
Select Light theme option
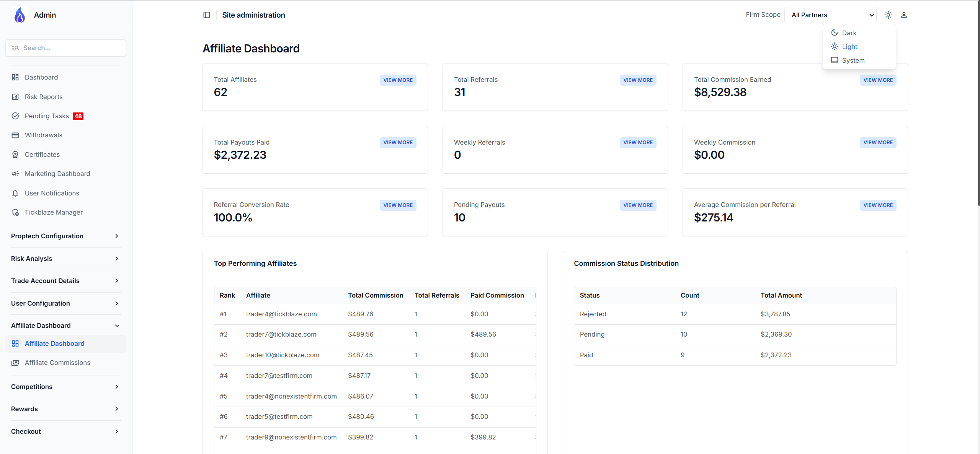[x=849, y=47]
